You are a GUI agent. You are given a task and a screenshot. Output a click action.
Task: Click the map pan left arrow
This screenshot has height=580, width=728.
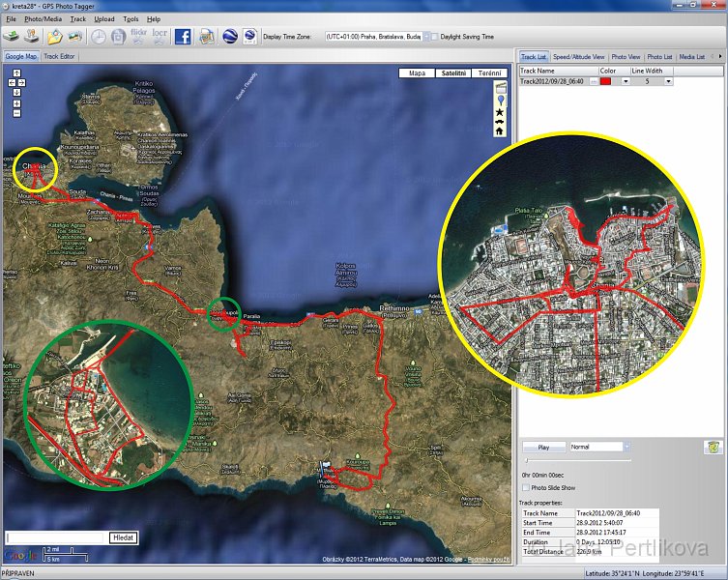12,83
